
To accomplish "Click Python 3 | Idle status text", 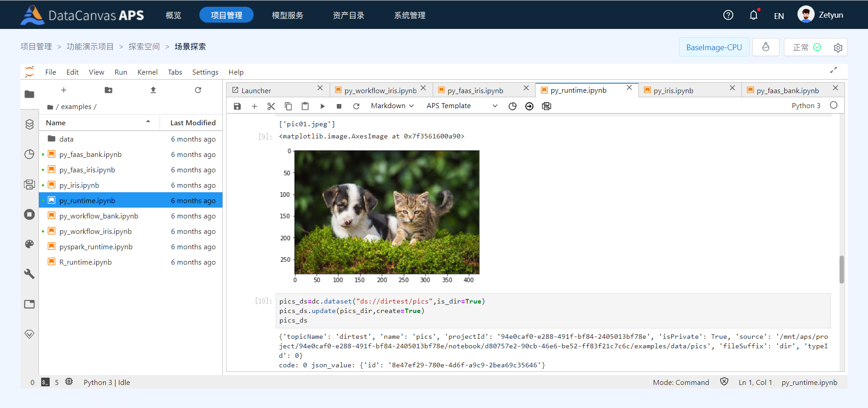I will click(x=107, y=382).
